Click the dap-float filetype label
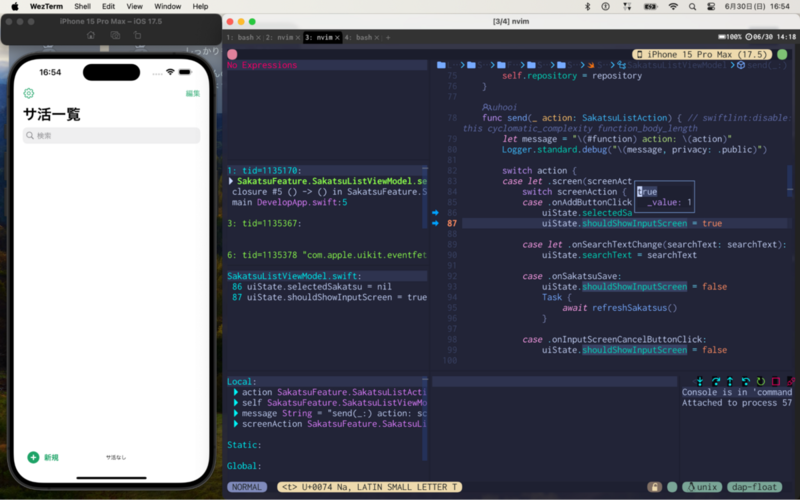800x500 pixels. 754,487
